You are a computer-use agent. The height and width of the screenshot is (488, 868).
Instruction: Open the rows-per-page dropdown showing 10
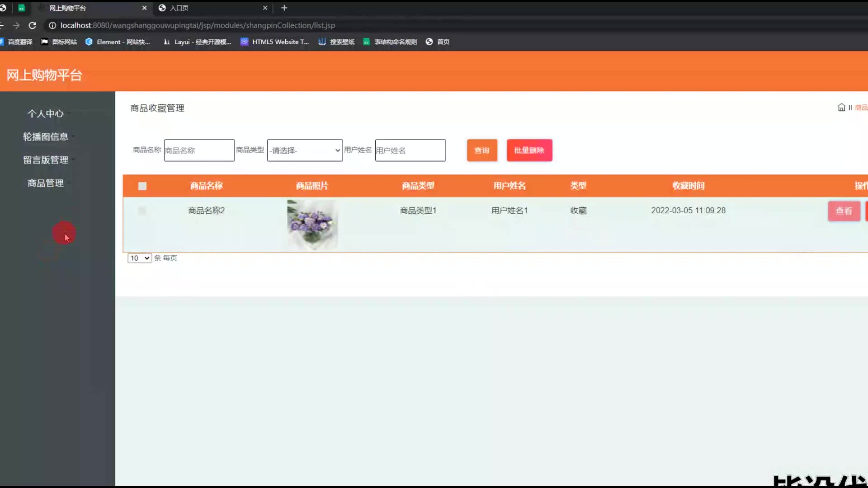point(140,258)
